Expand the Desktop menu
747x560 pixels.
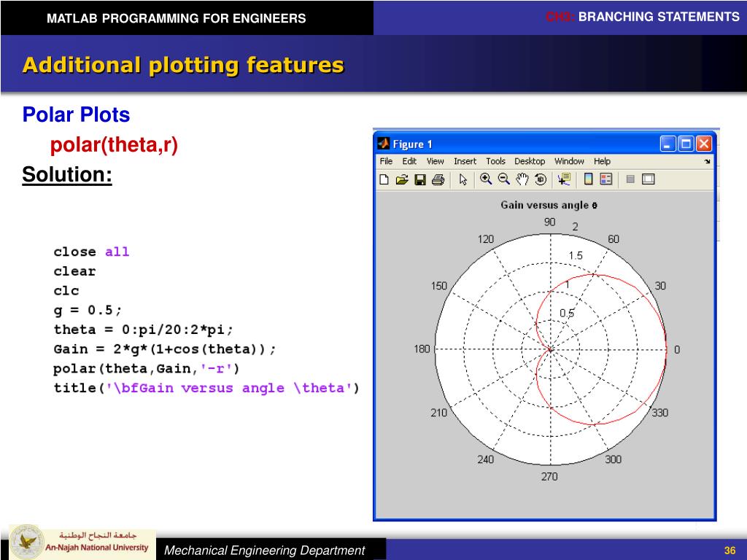point(530,161)
